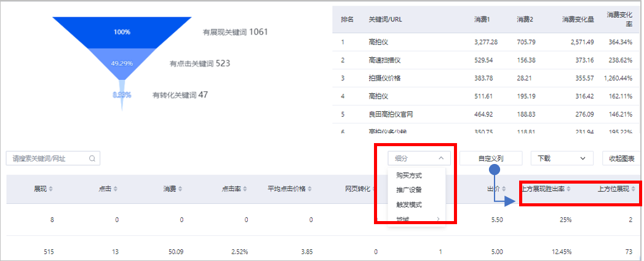This screenshot has height=261, width=644.
Task: Select 触发模式 from the menu
Action: [409, 205]
